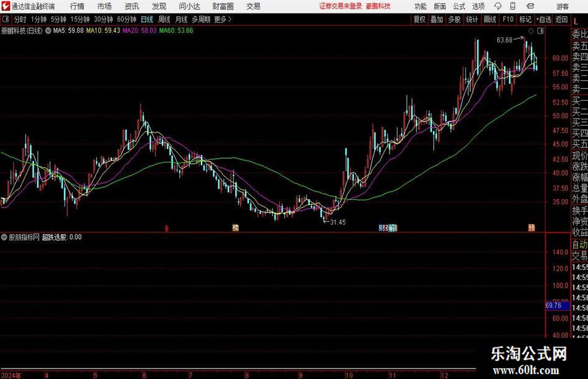The width and height of the screenshot is (588, 379).
Task: Click the 预 forecast marker on chart
Action: [532, 227]
